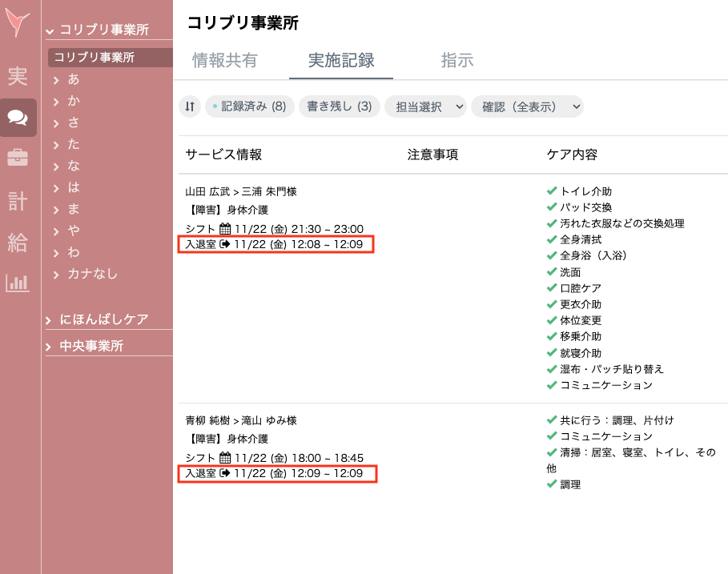
Task: Open the chat bubble sidebar icon
Action: (17, 117)
